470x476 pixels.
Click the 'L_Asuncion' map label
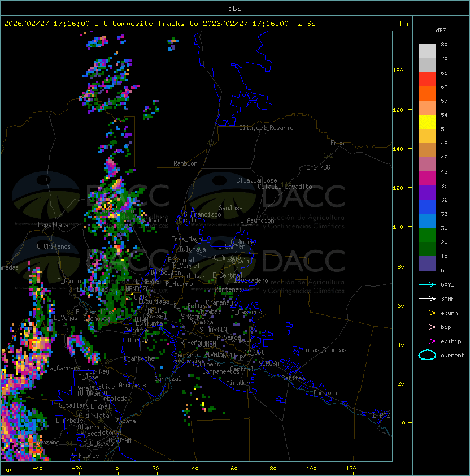257,220
